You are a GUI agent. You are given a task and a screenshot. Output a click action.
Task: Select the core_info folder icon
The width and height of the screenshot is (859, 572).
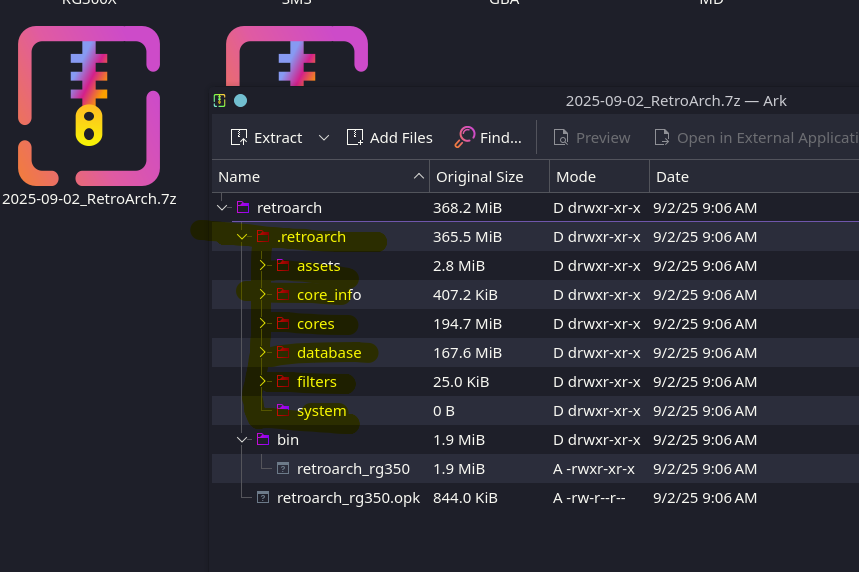tap(283, 295)
